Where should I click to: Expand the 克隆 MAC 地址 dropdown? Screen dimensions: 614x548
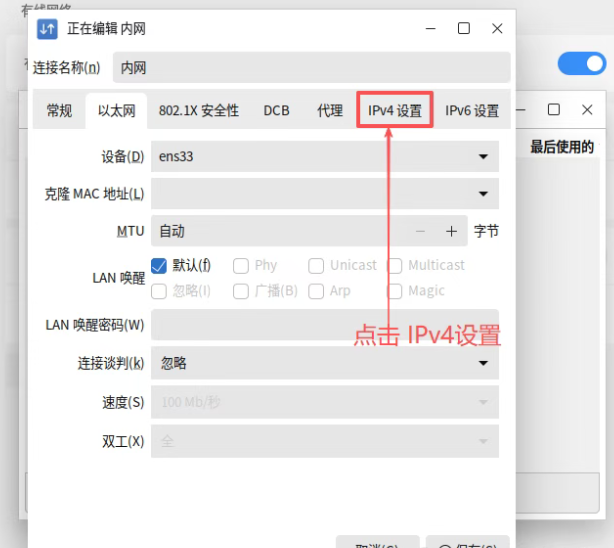tap(324, 193)
